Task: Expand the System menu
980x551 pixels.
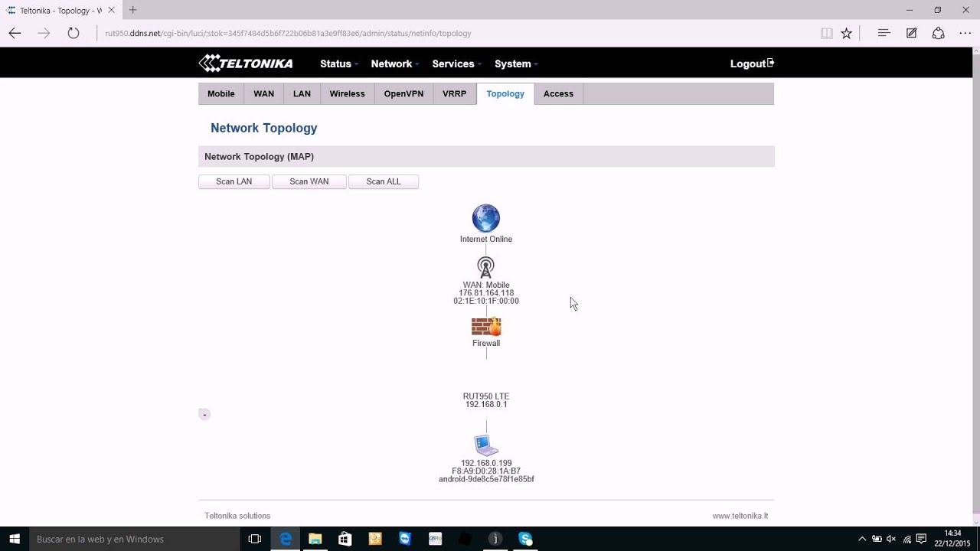Action: tap(516, 64)
